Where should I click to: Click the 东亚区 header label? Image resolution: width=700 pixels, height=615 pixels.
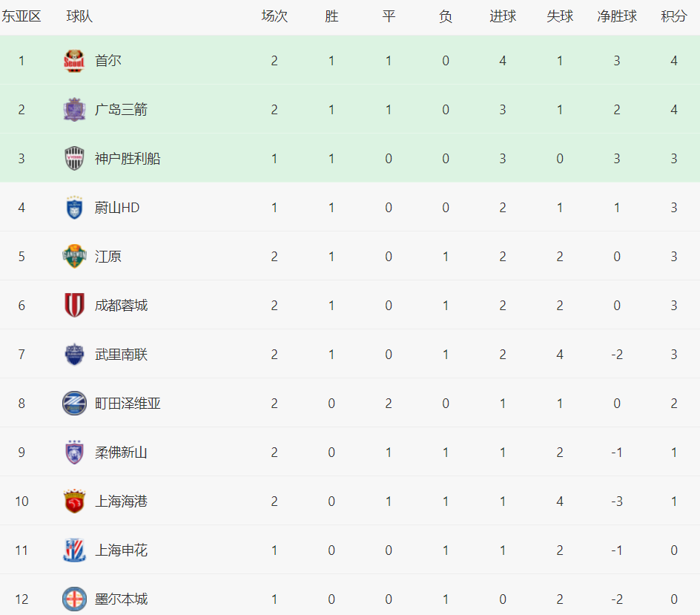coord(21,16)
